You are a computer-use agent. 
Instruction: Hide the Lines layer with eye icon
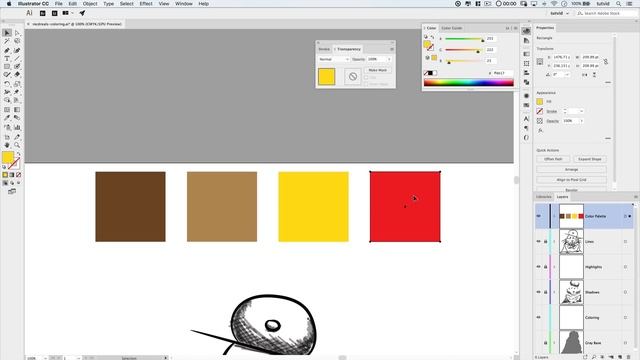pos(538,241)
